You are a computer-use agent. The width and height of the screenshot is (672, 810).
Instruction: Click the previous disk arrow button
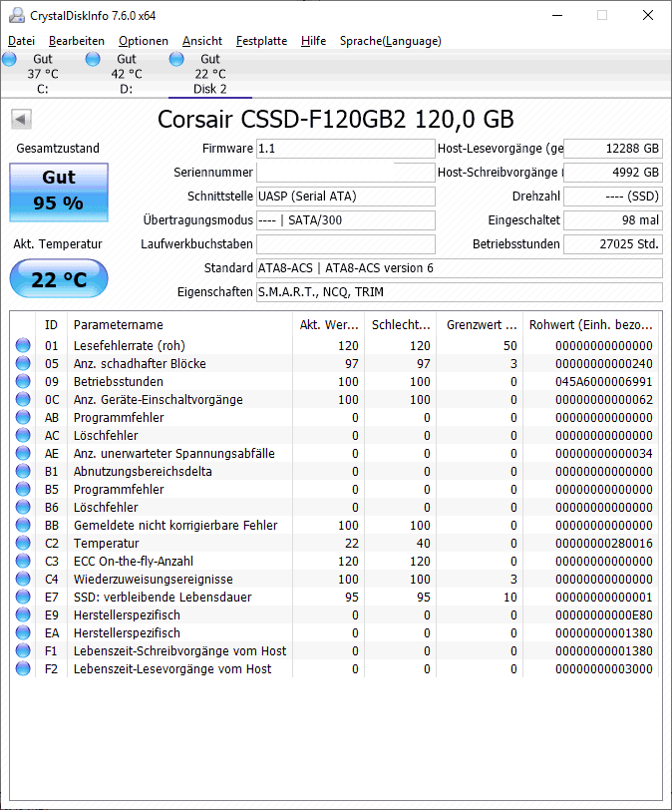tap(21, 120)
